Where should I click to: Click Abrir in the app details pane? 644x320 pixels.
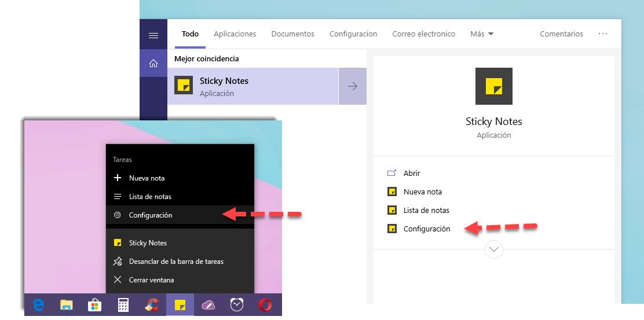coord(411,174)
